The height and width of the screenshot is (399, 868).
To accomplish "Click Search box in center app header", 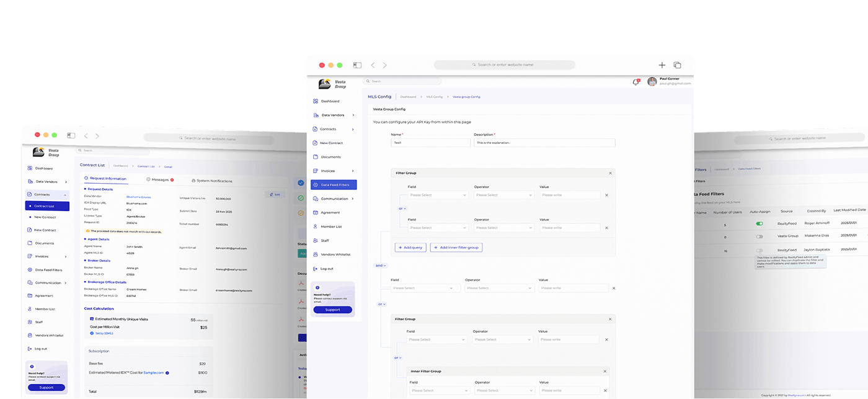I will [x=402, y=81].
